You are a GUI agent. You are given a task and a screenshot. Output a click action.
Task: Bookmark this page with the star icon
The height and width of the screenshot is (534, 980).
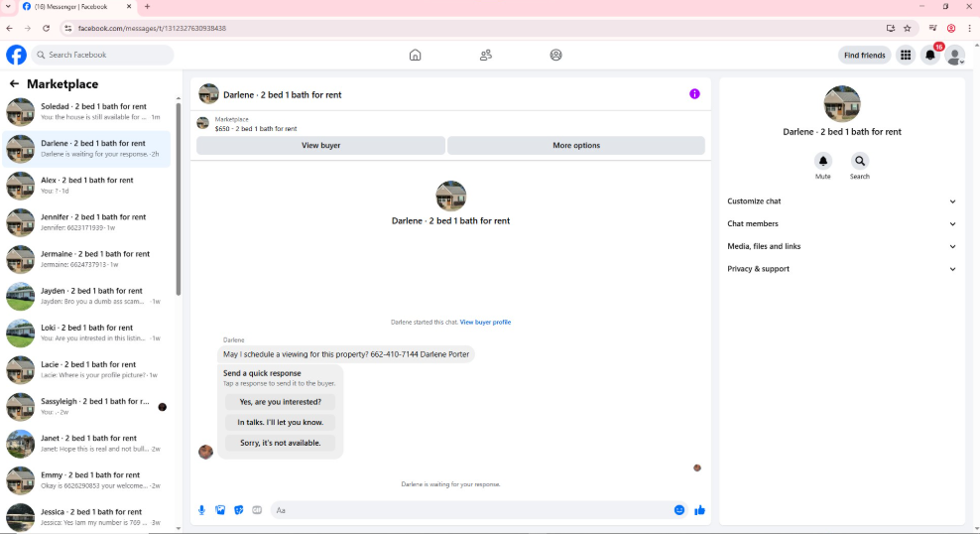coord(907,28)
